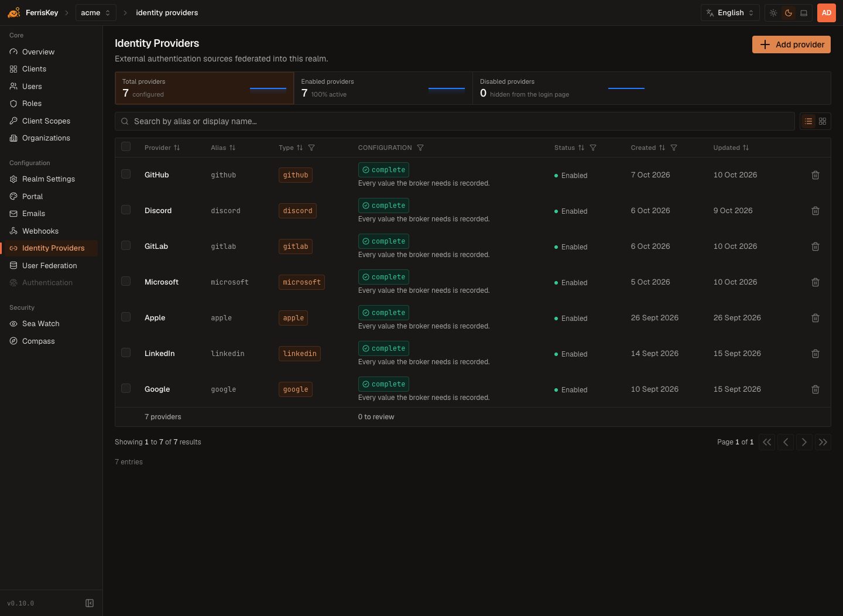Check the LinkedIn row checkbox

[x=126, y=353]
